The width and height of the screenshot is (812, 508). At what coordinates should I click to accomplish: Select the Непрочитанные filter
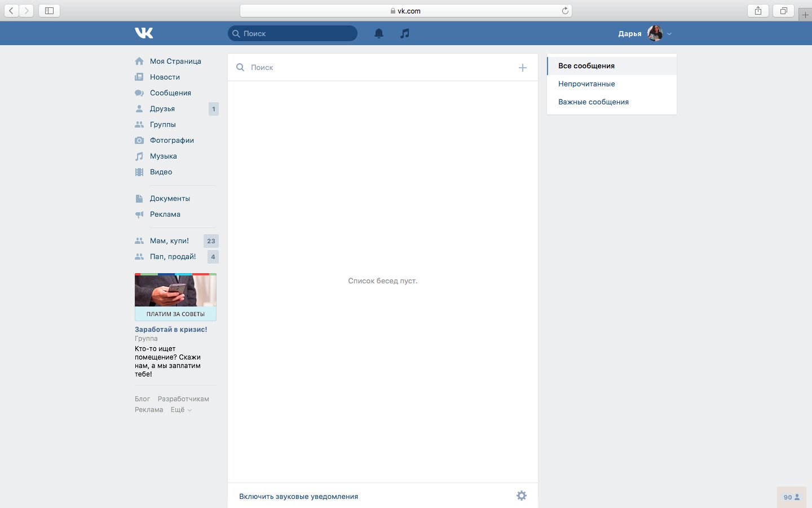(x=612, y=84)
